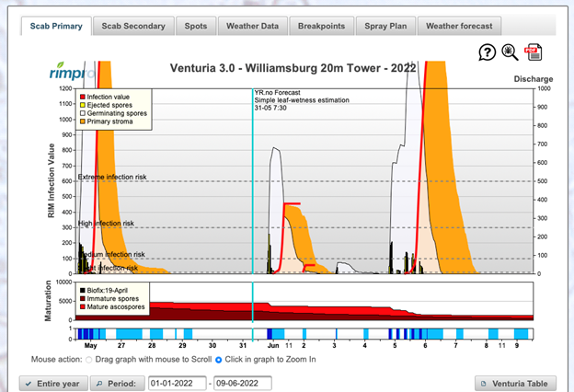Export the chart with the PDF icon
The image size is (574, 392).
pyautogui.click(x=534, y=52)
